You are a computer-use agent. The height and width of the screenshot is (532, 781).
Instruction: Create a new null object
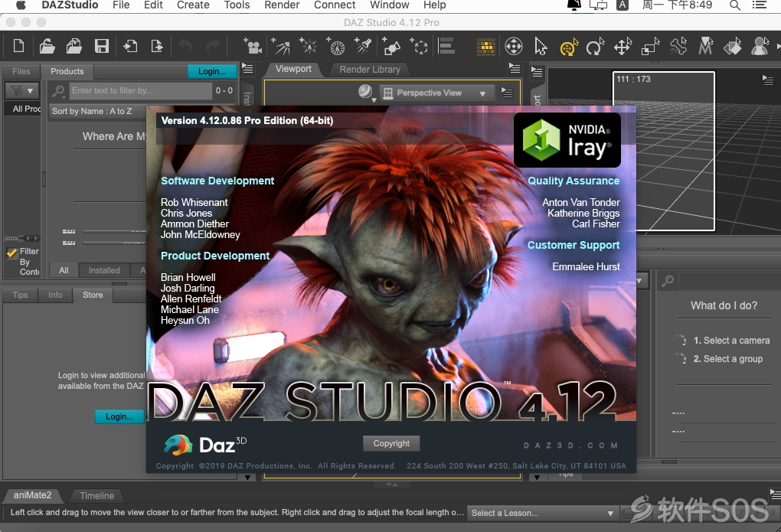tap(419, 47)
